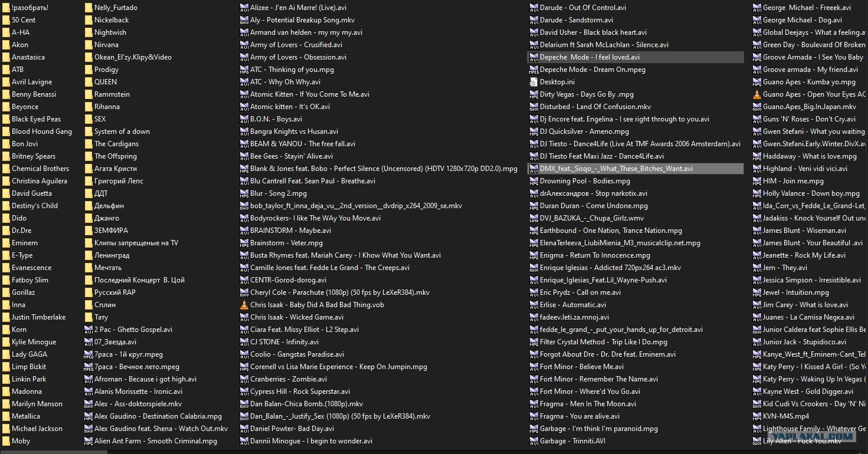Select James Blunt - Wiseman.avi

(804, 231)
